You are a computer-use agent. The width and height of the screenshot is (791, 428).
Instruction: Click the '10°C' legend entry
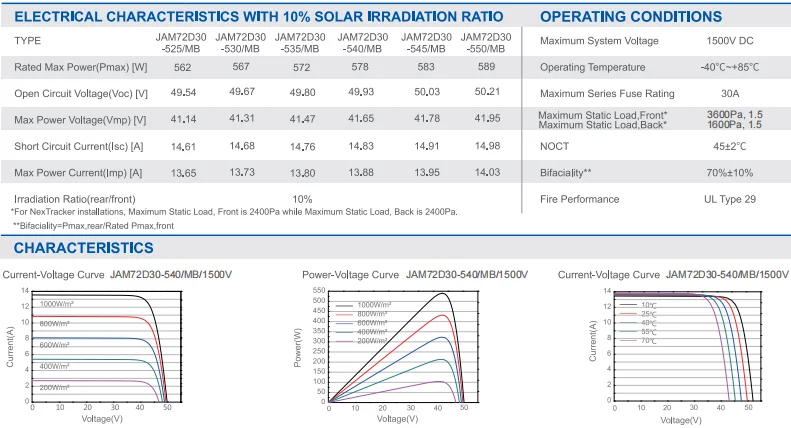[x=649, y=305]
